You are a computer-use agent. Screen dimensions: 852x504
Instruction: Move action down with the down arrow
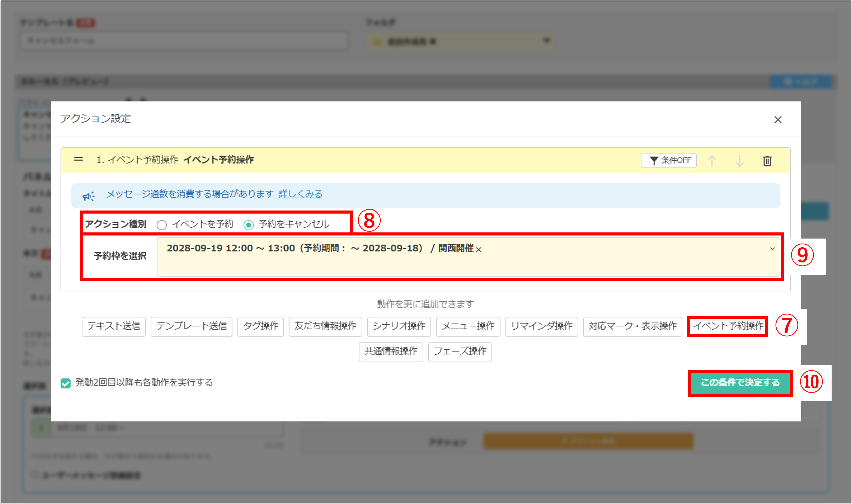click(739, 161)
